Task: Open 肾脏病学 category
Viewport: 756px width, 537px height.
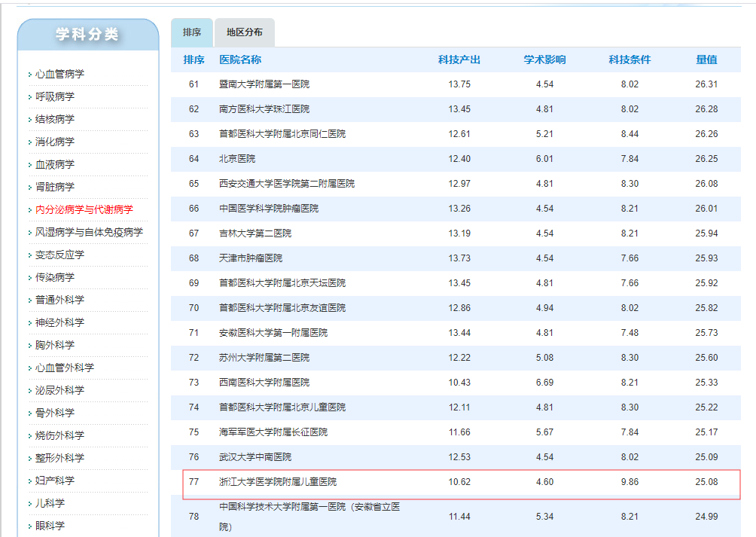Action: [55, 187]
